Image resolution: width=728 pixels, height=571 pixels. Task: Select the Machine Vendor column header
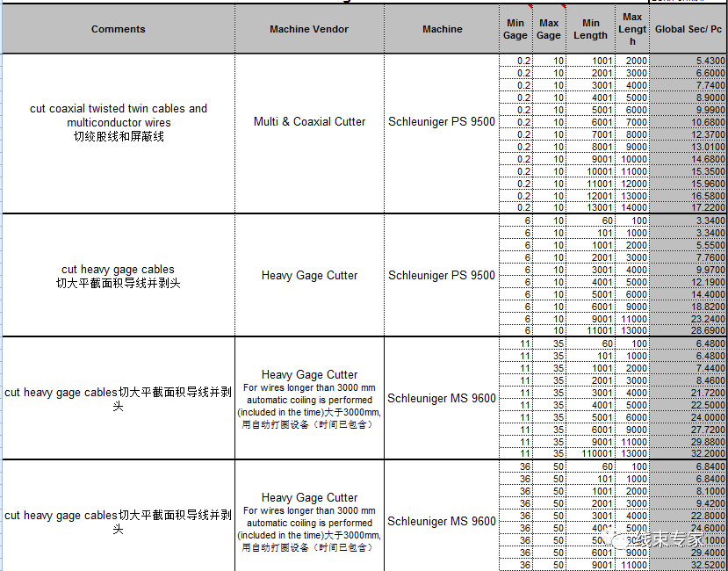pyautogui.click(x=309, y=29)
